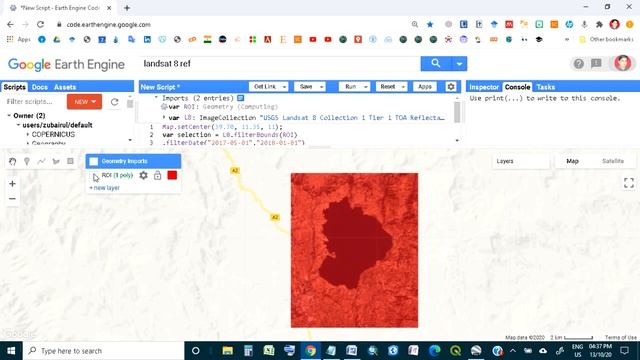The height and width of the screenshot is (360, 640).
Task: Collapse the Owner (2) tree node
Action: click(x=9, y=116)
